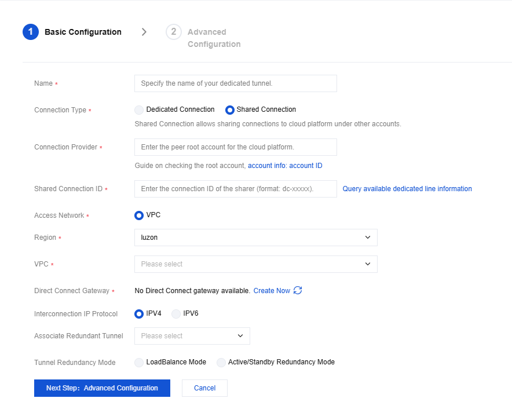Select Dedicated Connection radio option
The width and height of the screenshot is (512, 420).
pos(139,110)
